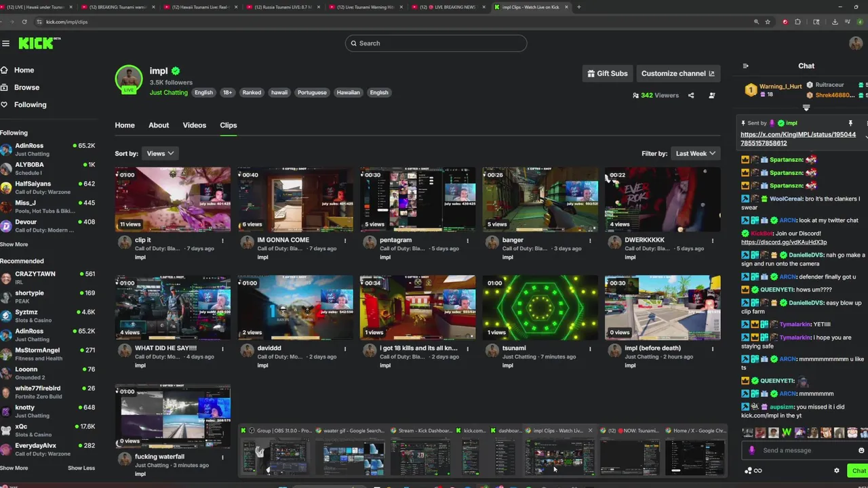Open options menu for 'tsunami' clip

coord(590,349)
